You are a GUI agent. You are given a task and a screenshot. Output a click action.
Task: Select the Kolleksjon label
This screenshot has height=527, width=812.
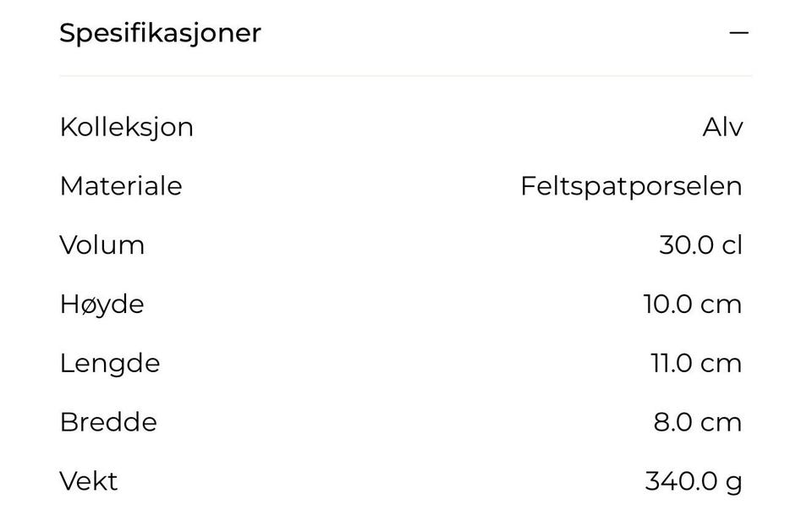tap(126, 128)
